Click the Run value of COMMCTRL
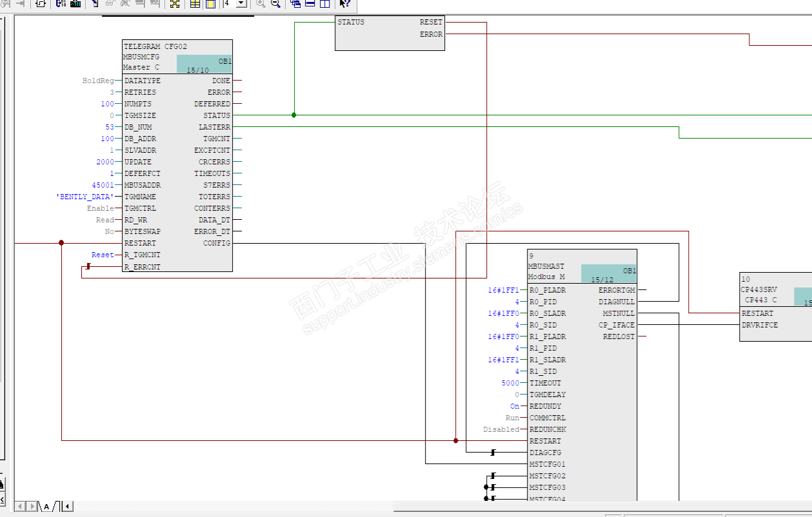The height and width of the screenshot is (517, 812). [x=513, y=418]
